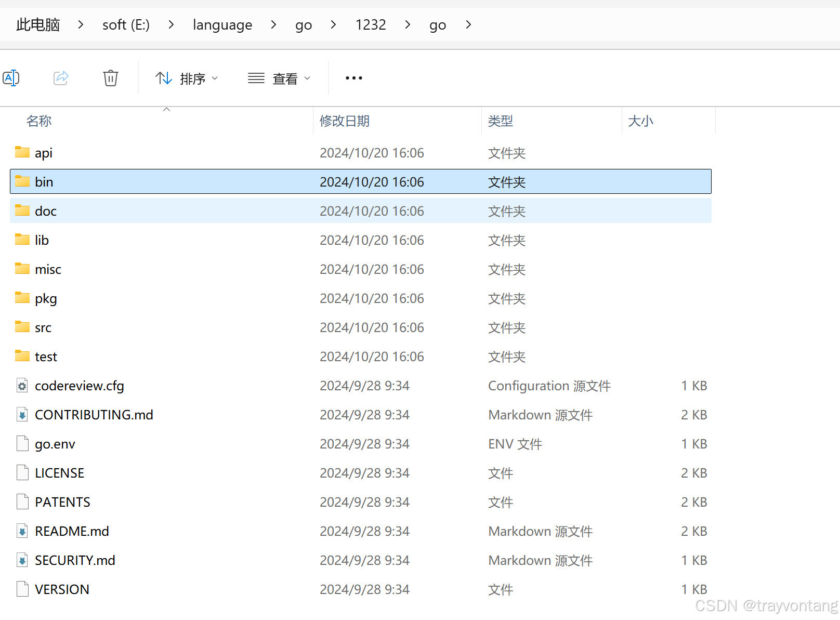Select the file name PATENTS

coord(62,502)
